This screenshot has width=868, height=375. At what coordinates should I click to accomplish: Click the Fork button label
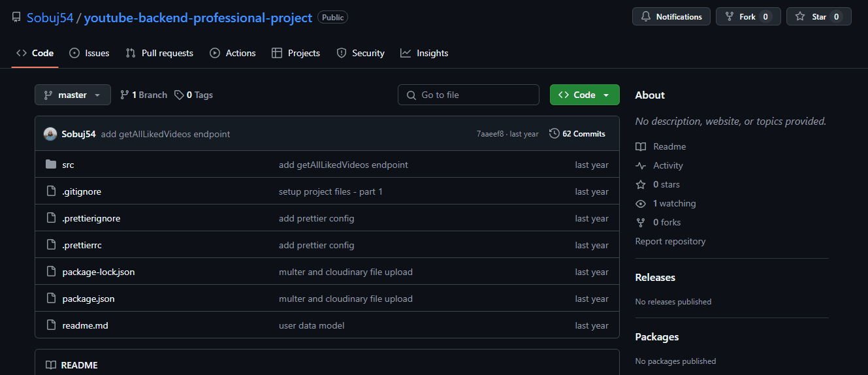pos(747,17)
